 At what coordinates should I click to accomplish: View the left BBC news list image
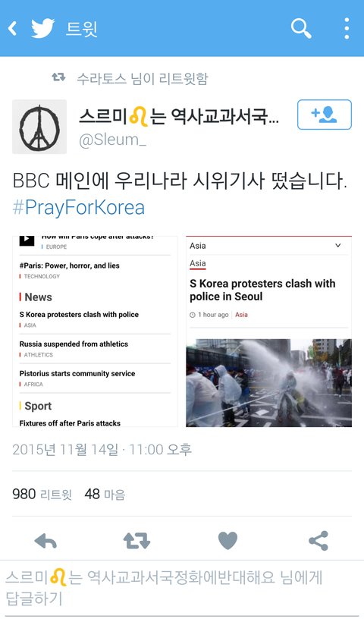pyautogui.click(x=95, y=331)
